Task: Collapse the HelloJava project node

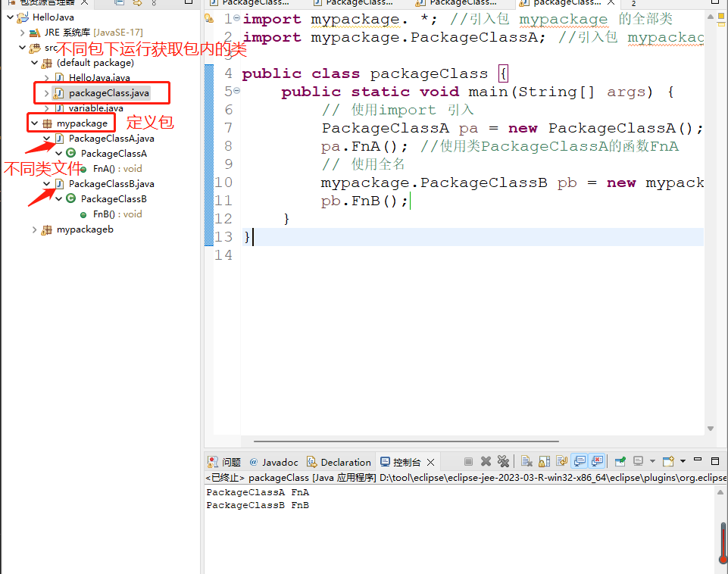Action: (10, 17)
